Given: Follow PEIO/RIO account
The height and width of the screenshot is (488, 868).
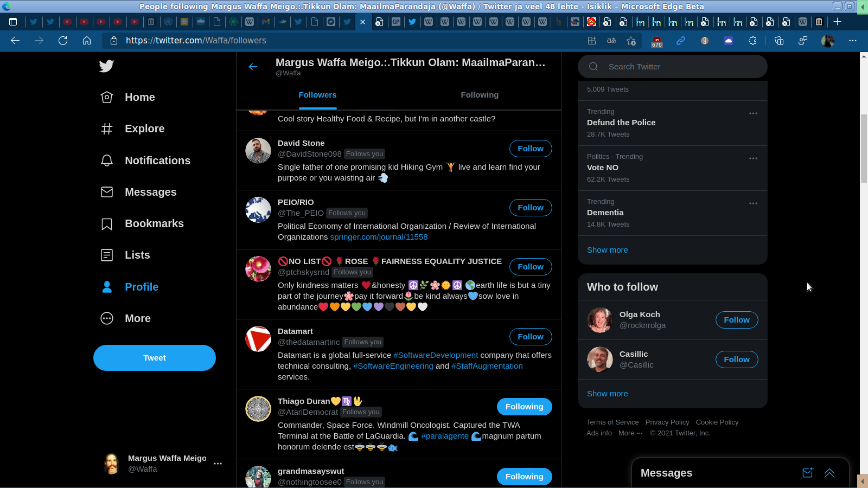Looking at the screenshot, I should (x=531, y=208).
